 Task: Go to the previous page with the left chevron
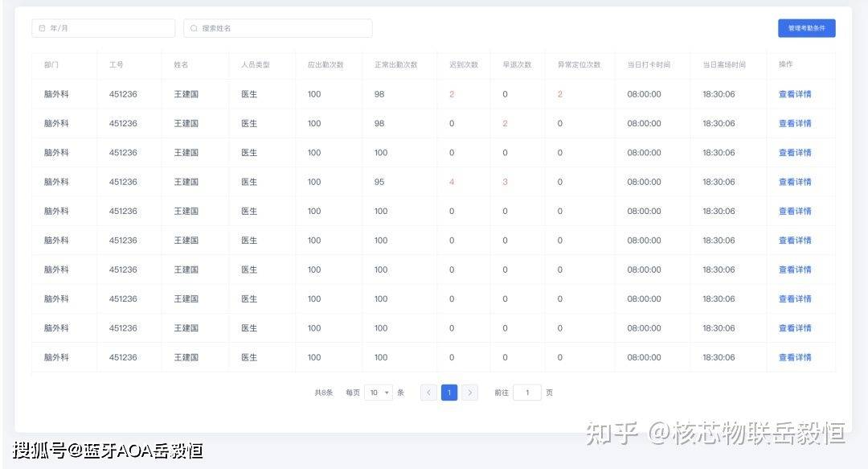(428, 393)
